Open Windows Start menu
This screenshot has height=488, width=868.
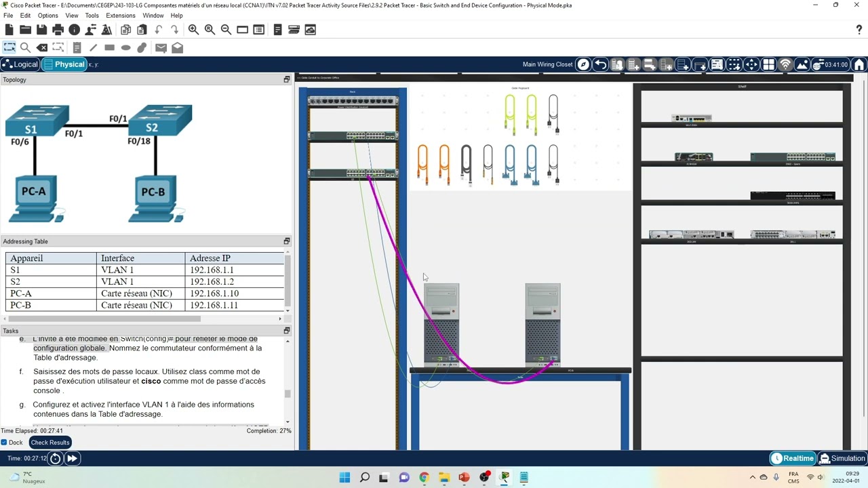tap(344, 477)
